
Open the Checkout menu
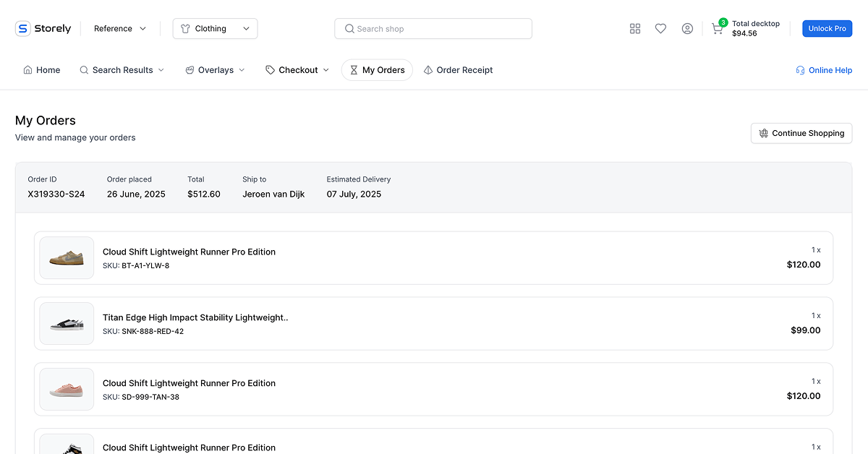tap(297, 70)
